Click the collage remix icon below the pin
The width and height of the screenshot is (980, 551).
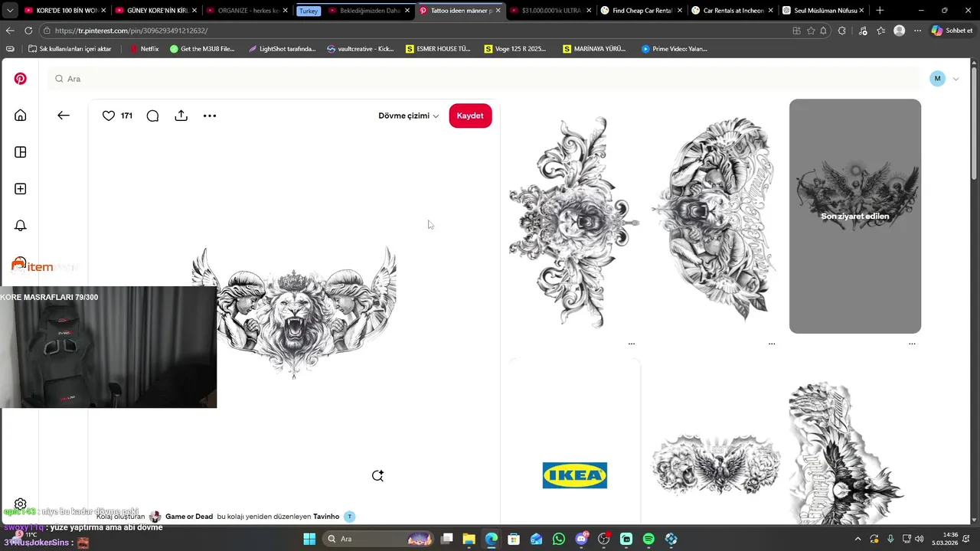[377, 476]
